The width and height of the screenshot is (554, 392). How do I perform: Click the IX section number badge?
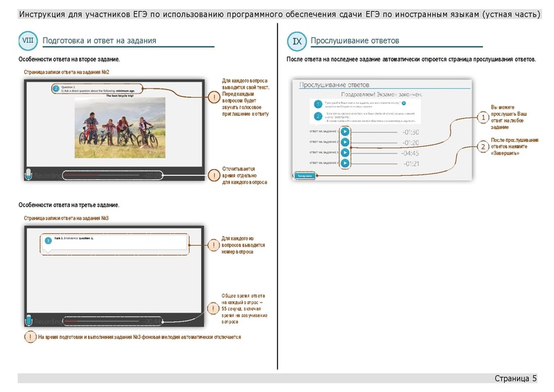(297, 42)
